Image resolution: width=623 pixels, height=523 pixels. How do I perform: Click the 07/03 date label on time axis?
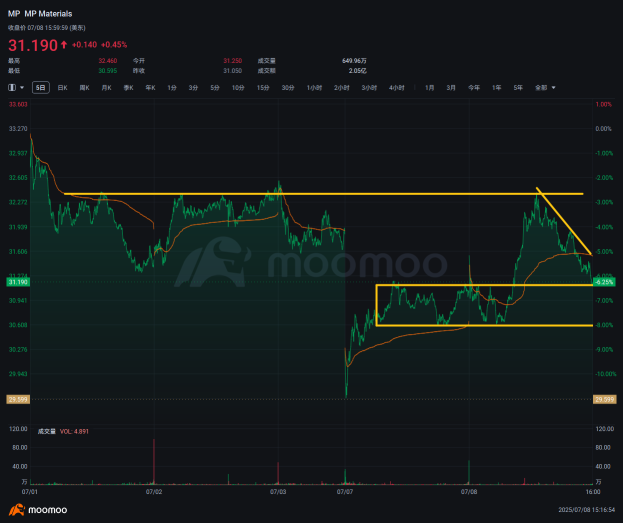pyautogui.click(x=278, y=492)
